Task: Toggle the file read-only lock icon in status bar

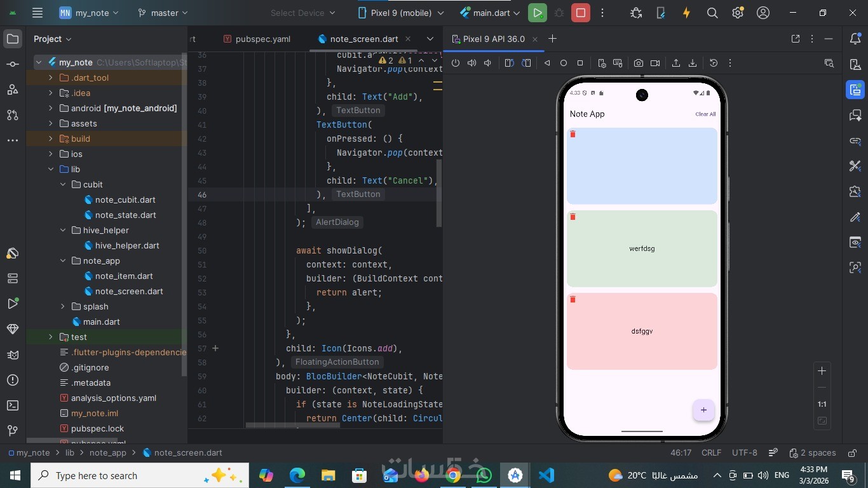Action: click(x=851, y=453)
